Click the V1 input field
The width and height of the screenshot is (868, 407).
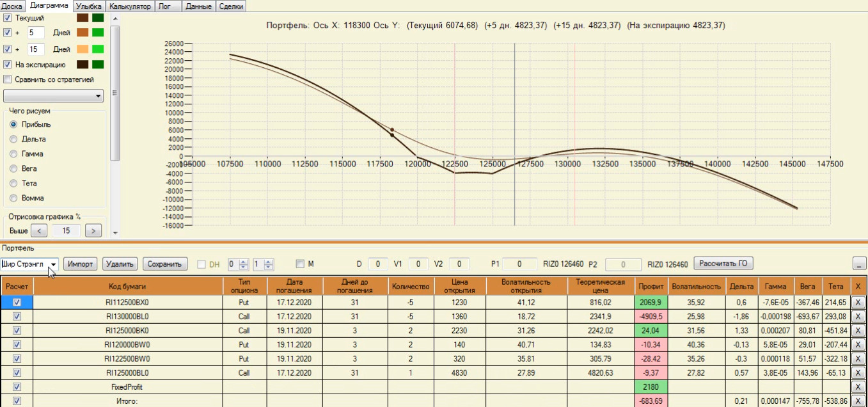tap(418, 264)
